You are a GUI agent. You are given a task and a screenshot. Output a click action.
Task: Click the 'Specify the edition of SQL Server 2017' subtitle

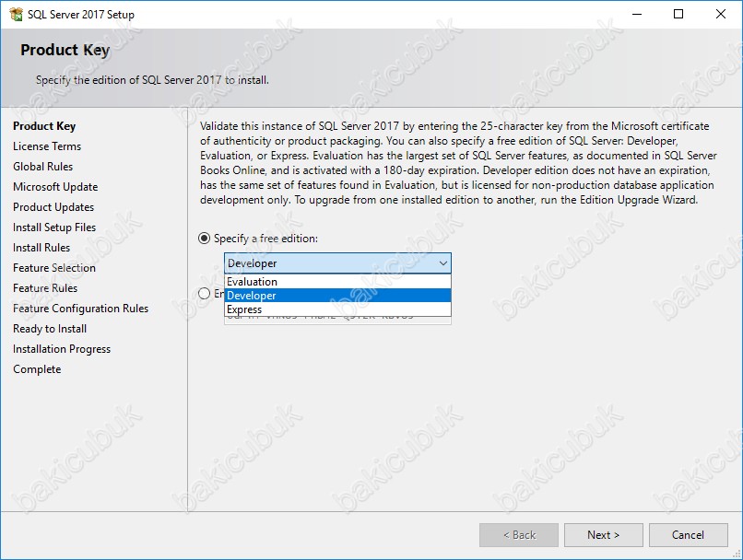pos(152,80)
